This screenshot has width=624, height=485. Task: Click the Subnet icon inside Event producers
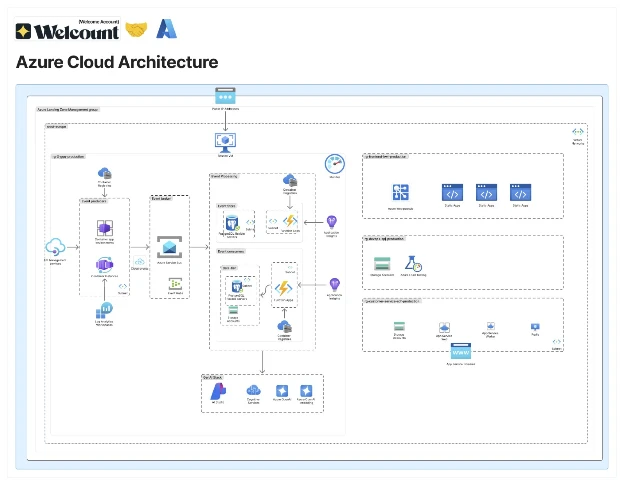point(123,286)
